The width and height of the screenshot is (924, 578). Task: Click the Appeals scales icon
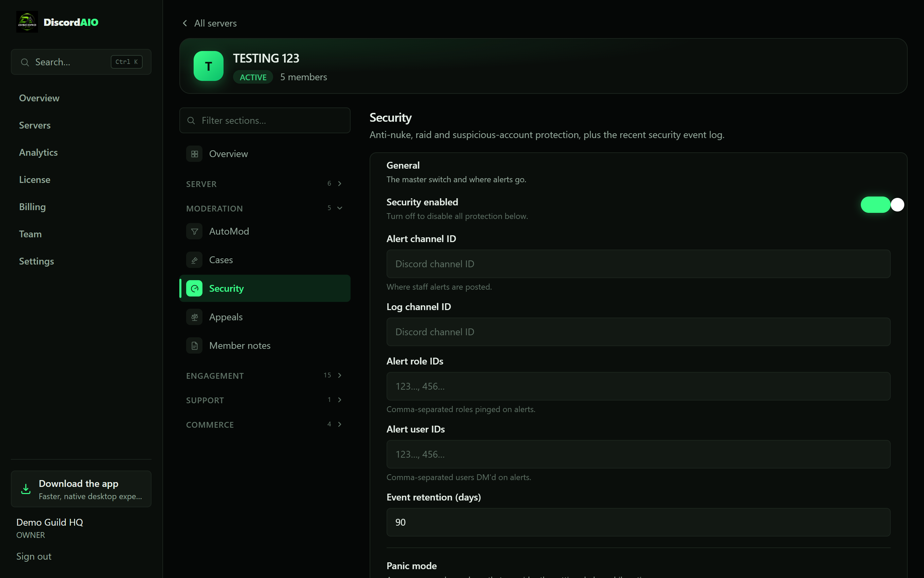tap(194, 317)
